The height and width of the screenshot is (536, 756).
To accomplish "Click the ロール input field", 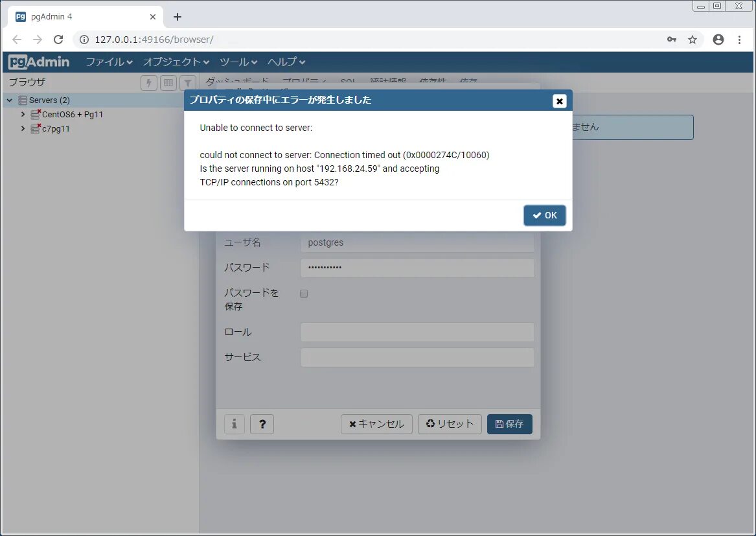I will [x=417, y=332].
